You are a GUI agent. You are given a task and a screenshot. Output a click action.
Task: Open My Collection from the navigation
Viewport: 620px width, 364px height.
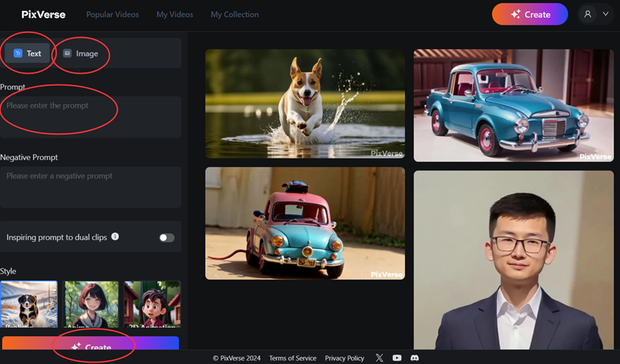tap(234, 14)
